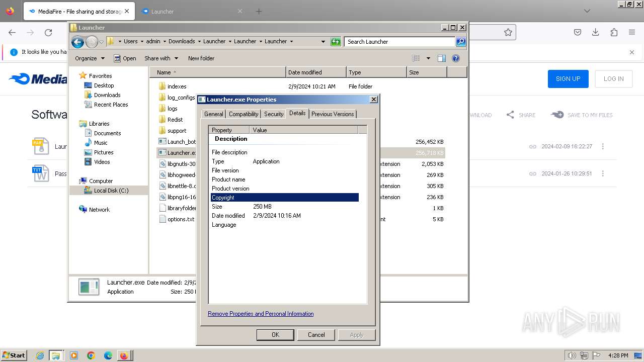The image size is (644, 362).
Task: Click the search magnifier icon
Action: tap(461, 42)
